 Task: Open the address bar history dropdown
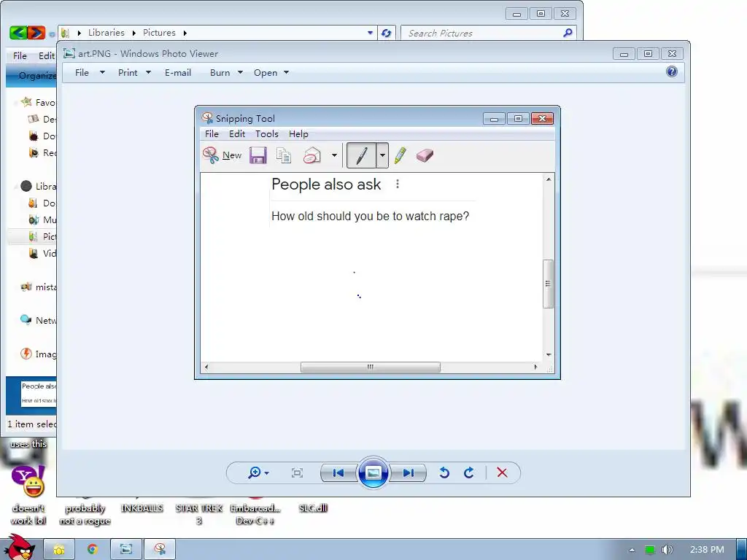370,33
